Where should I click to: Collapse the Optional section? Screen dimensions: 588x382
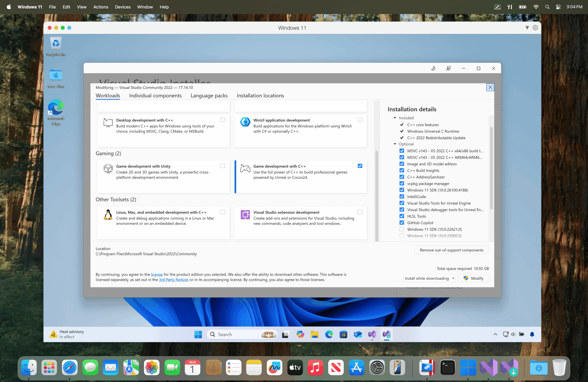(395, 144)
